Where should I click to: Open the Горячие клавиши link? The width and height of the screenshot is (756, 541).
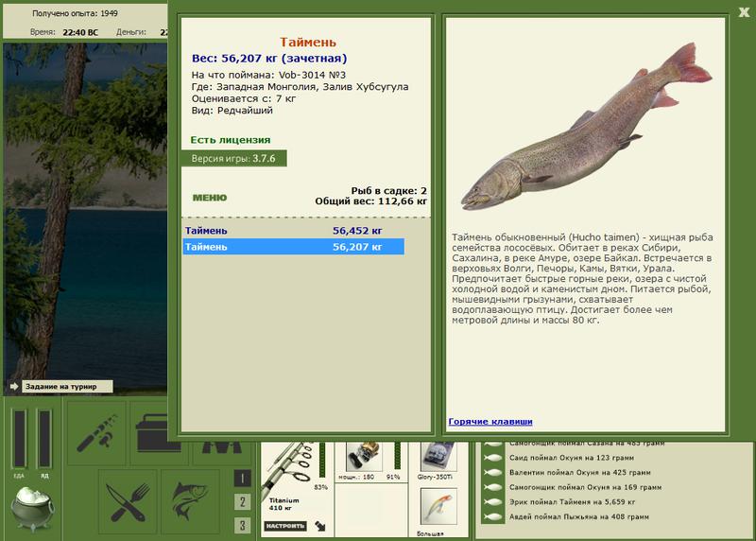coord(490,421)
